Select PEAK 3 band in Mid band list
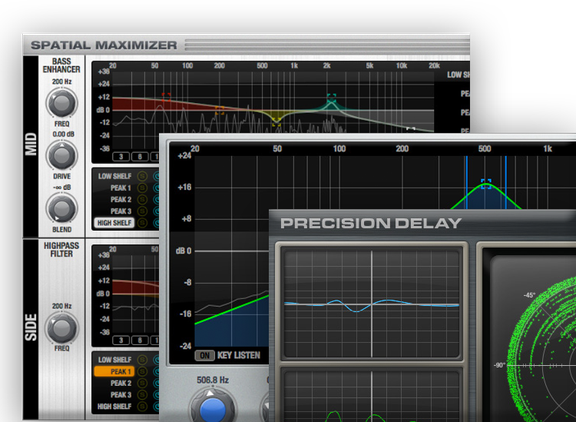This screenshot has height=422, width=576. point(120,211)
